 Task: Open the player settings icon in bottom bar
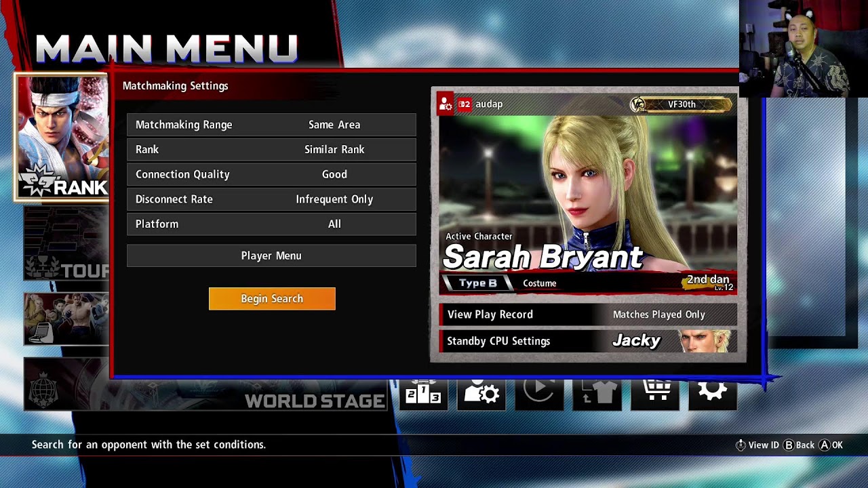pos(481,393)
